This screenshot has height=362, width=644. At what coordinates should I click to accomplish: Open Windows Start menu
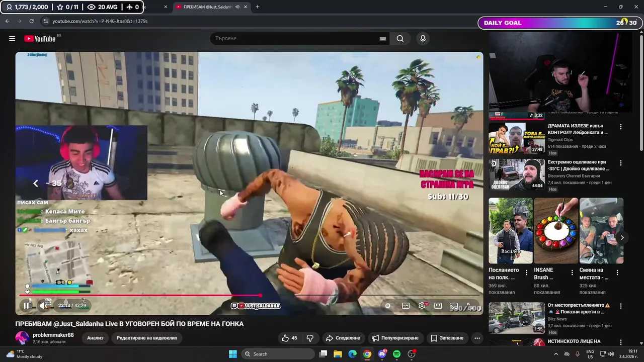[233, 354]
